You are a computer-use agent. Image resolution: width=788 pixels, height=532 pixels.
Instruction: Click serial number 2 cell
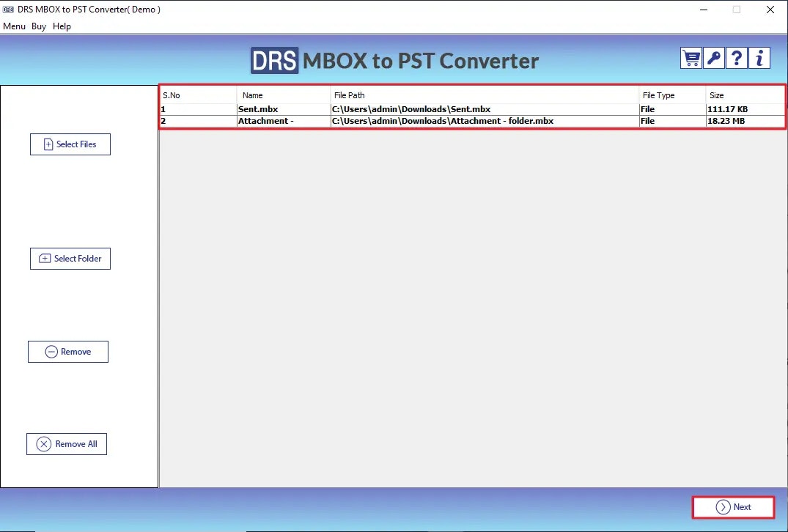click(x=199, y=121)
